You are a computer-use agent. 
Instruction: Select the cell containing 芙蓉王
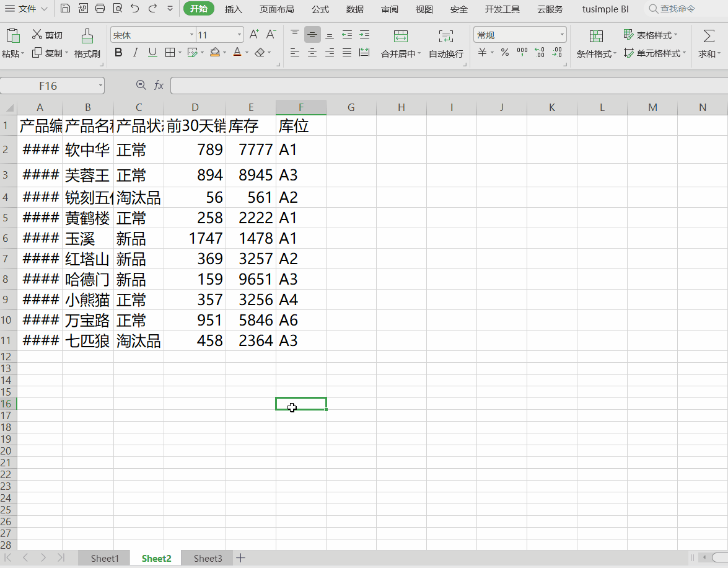[x=88, y=175]
